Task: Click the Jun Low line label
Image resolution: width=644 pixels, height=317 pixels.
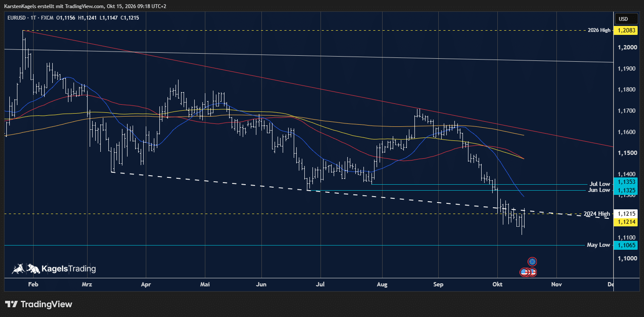Action: click(599, 190)
